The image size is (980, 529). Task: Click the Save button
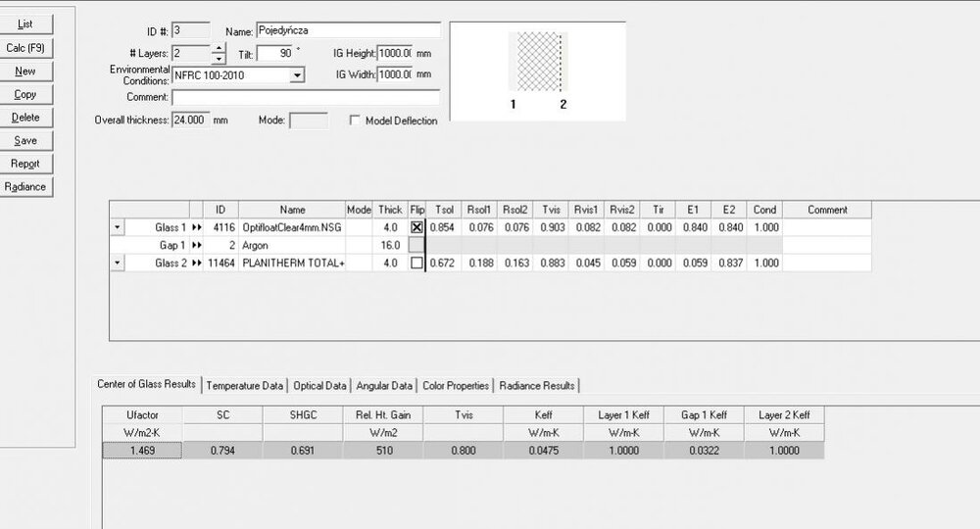25,141
